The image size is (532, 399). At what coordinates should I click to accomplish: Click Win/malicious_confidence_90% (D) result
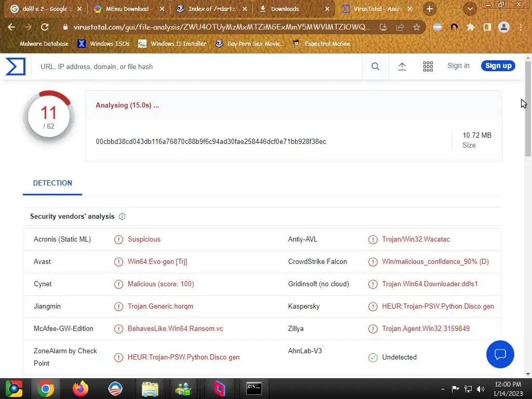point(435,262)
